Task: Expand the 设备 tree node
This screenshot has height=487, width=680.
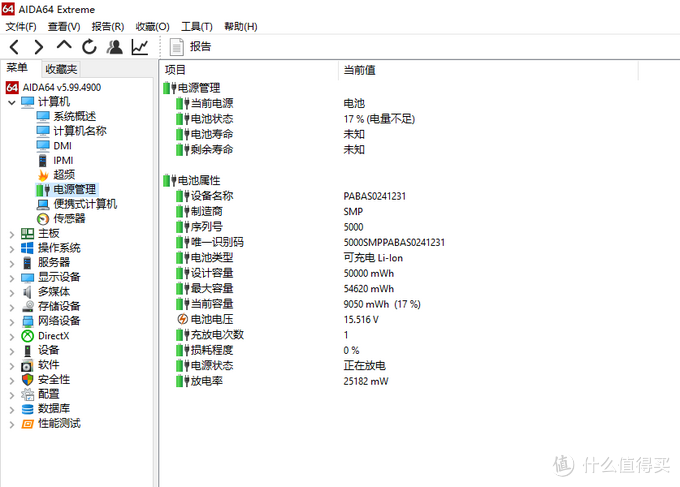Action: click(12, 352)
